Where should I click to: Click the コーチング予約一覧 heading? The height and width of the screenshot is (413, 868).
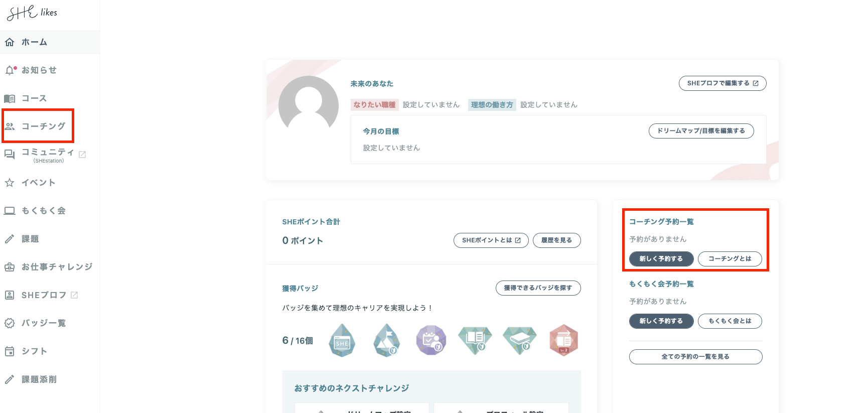661,222
